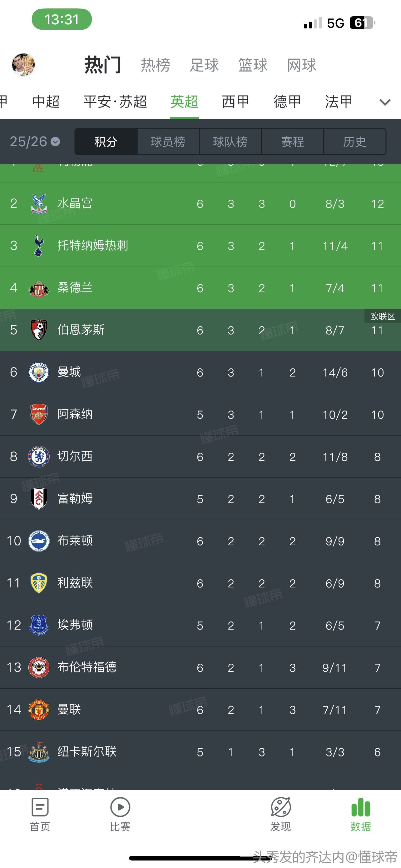This screenshot has width=401, height=868.
Task: Tap the Tottenham Hotspur crest icon
Action: point(39,246)
